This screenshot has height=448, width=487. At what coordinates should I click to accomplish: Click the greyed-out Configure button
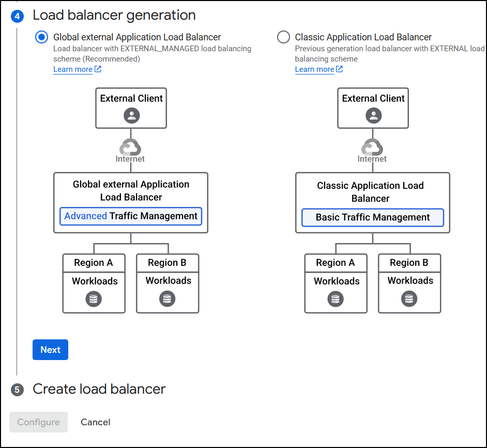38,422
